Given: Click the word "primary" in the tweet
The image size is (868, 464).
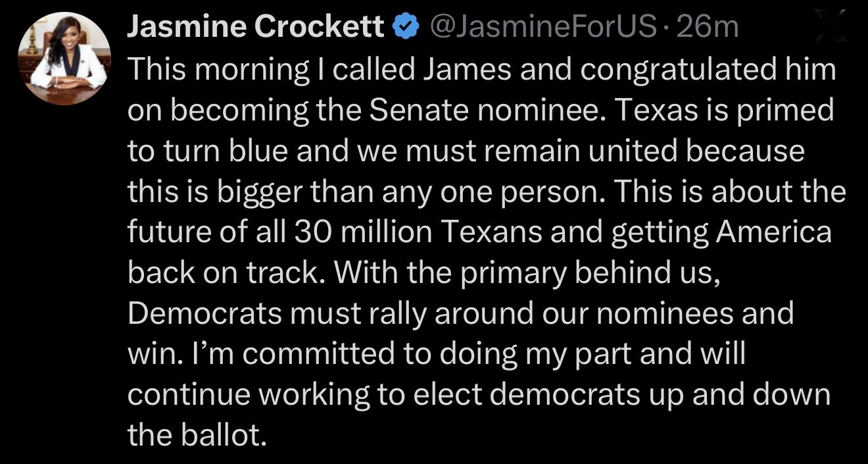Looking at the screenshot, I should [512, 273].
